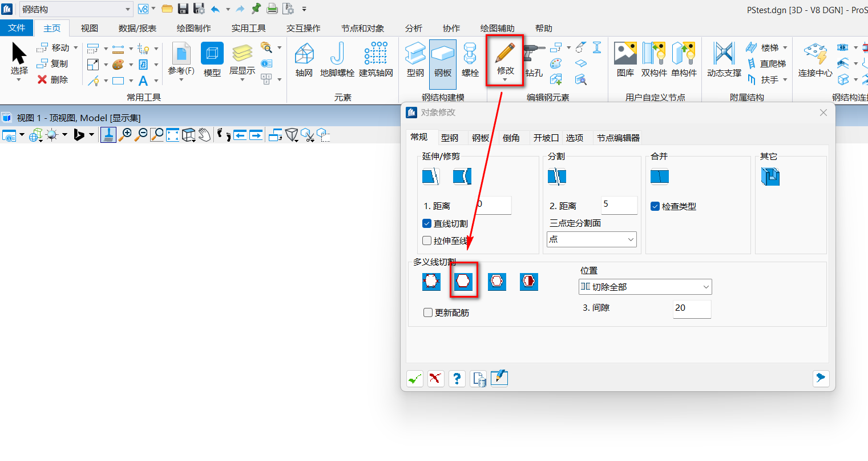868x461 pixels.
Task: Open the 分析 ribbon tab
Action: [x=413, y=27]
